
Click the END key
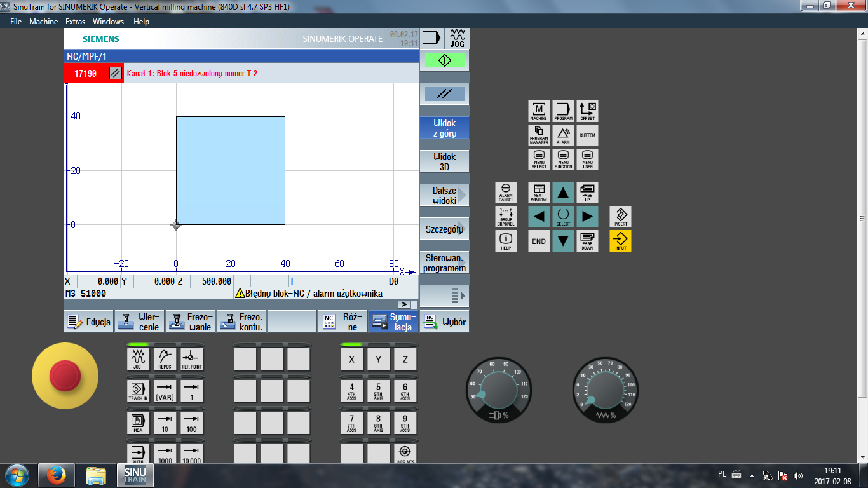pos(539,241)
